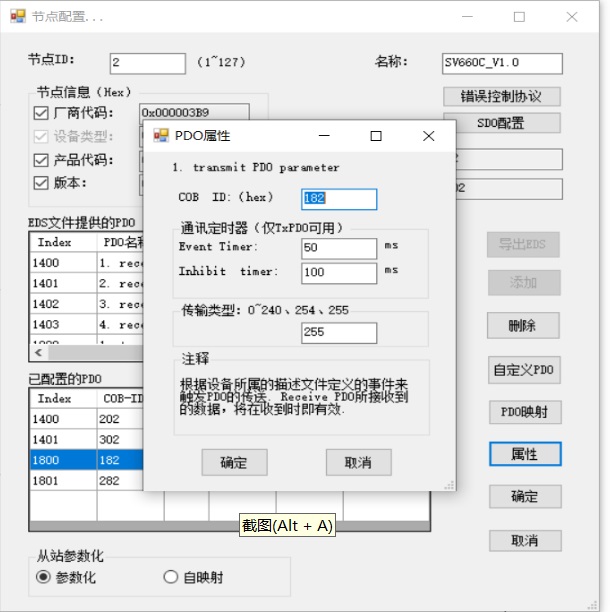This screenshot has width=610, height=612.
Task: Click the 节点配置 window title icon
Action: [17, 17]
